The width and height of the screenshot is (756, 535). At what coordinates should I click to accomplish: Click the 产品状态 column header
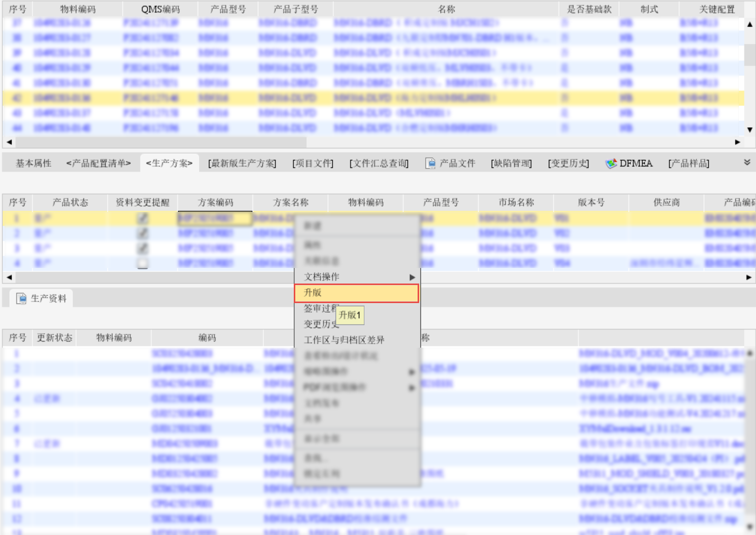[70, 202]
